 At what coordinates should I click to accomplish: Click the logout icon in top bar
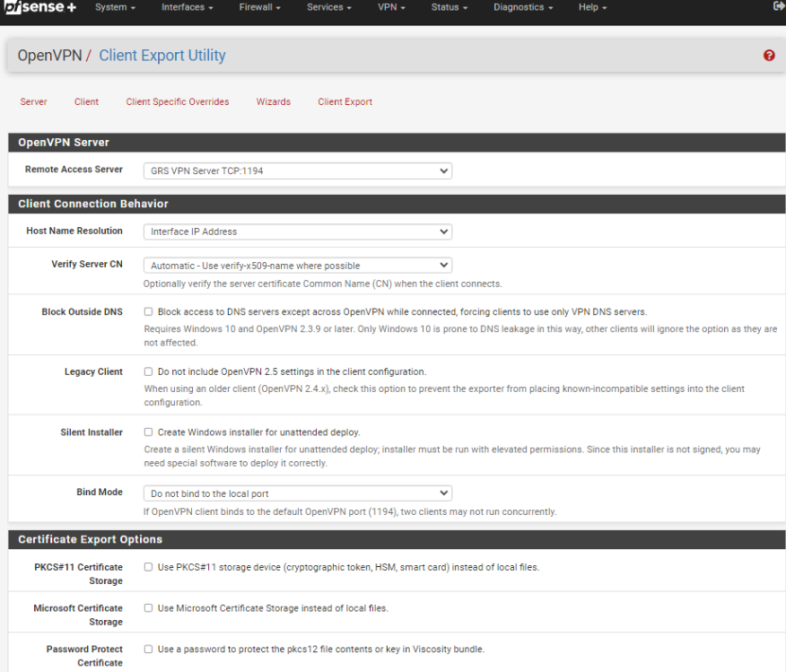(780, 6)
